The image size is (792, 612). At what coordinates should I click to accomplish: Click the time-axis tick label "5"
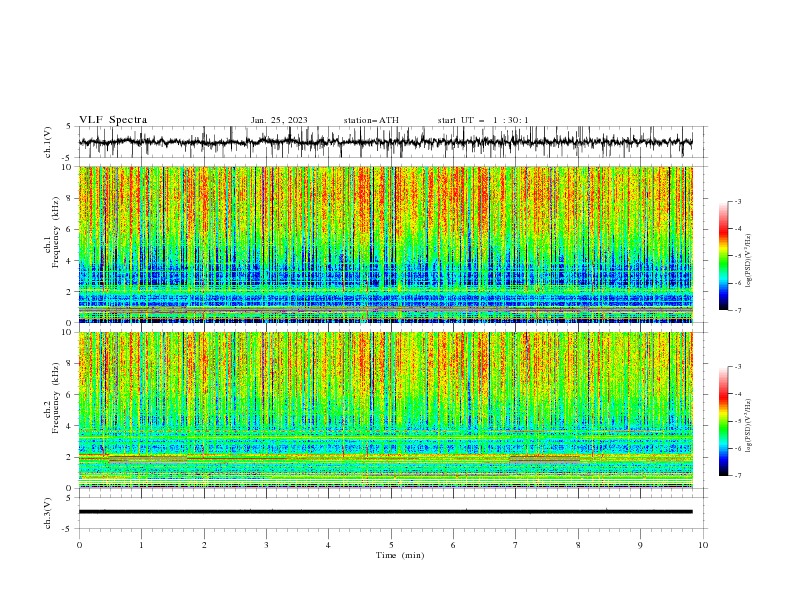[391, 545]
